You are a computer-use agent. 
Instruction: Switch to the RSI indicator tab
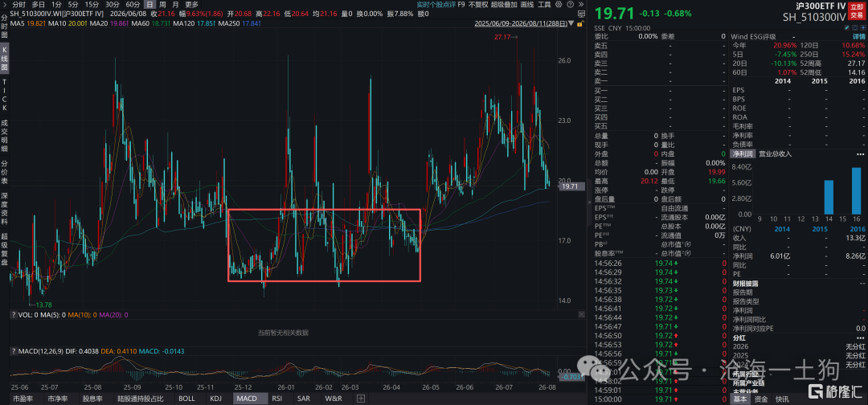click(x=278, y=398)
